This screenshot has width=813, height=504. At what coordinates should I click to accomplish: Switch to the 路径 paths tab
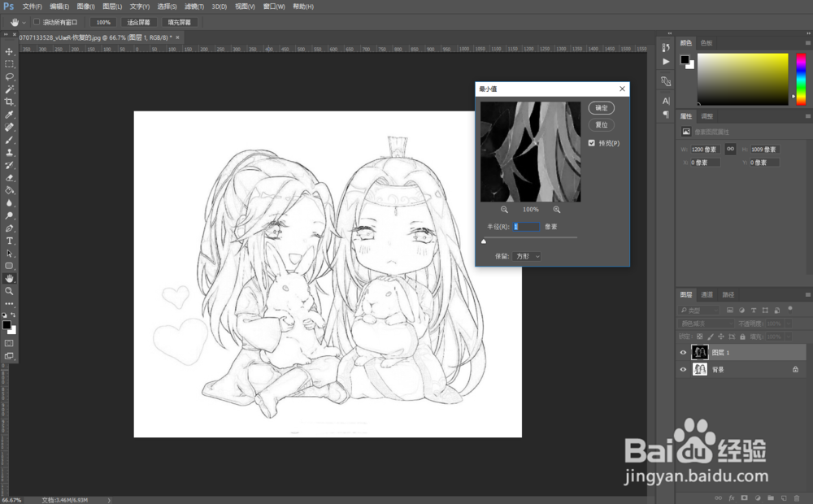[728, 294]
